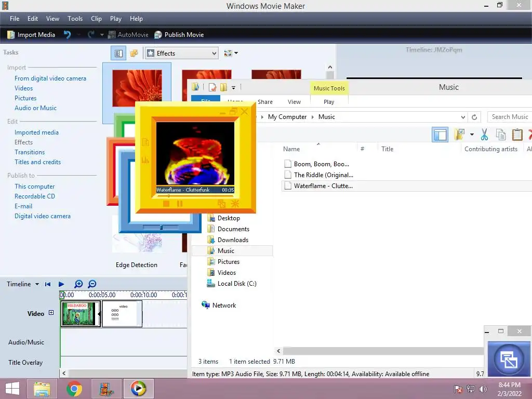The height and width of the screenshot is (399, 532).
Task: Click the Copy icon in Explorer toolbar
Action: (501, 135)
